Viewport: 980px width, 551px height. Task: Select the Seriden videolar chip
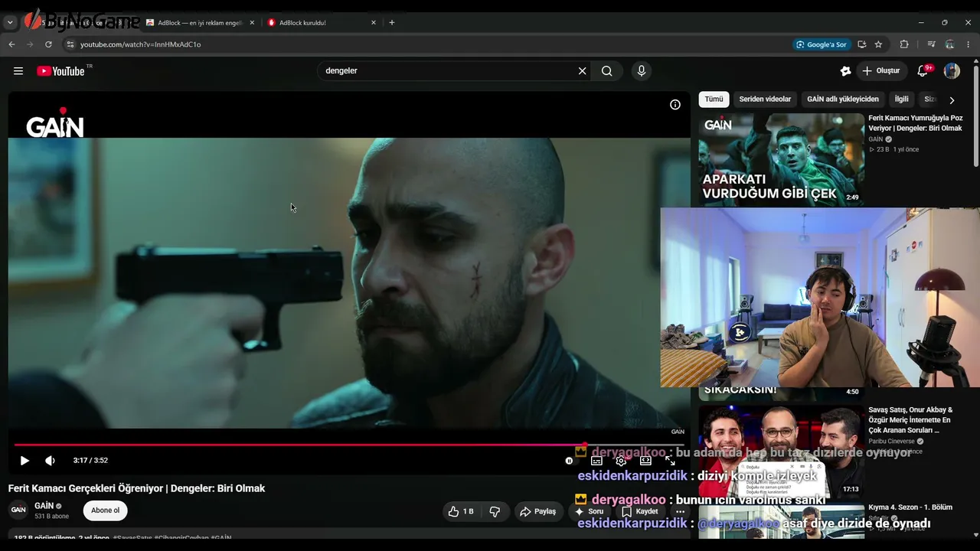click(765, 99)
